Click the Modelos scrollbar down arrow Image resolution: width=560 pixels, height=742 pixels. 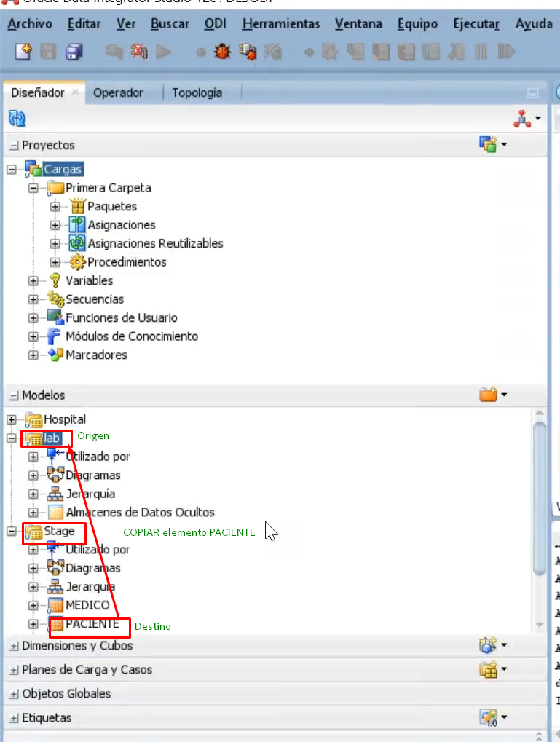(x=539, y=625)
